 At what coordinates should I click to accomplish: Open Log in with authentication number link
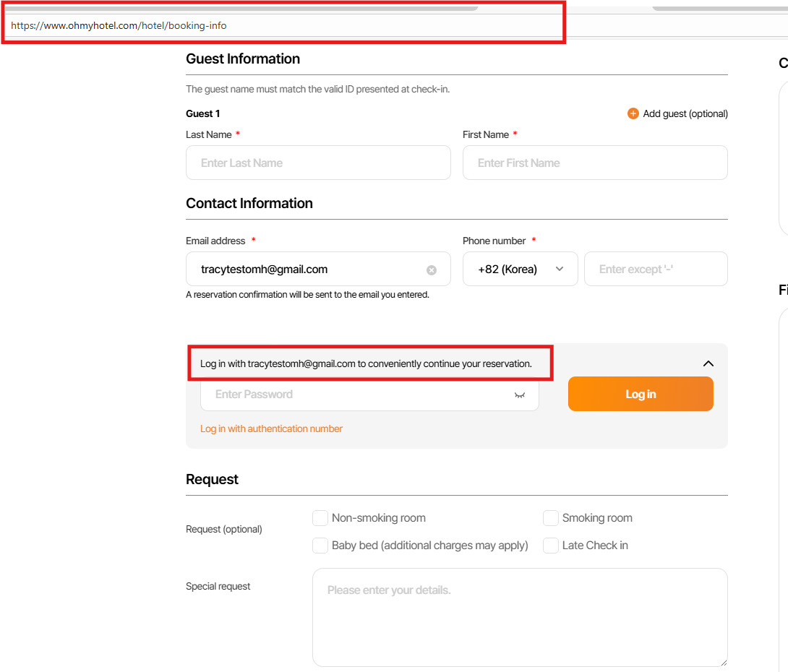pyautogui.click(x=271, y=428)
